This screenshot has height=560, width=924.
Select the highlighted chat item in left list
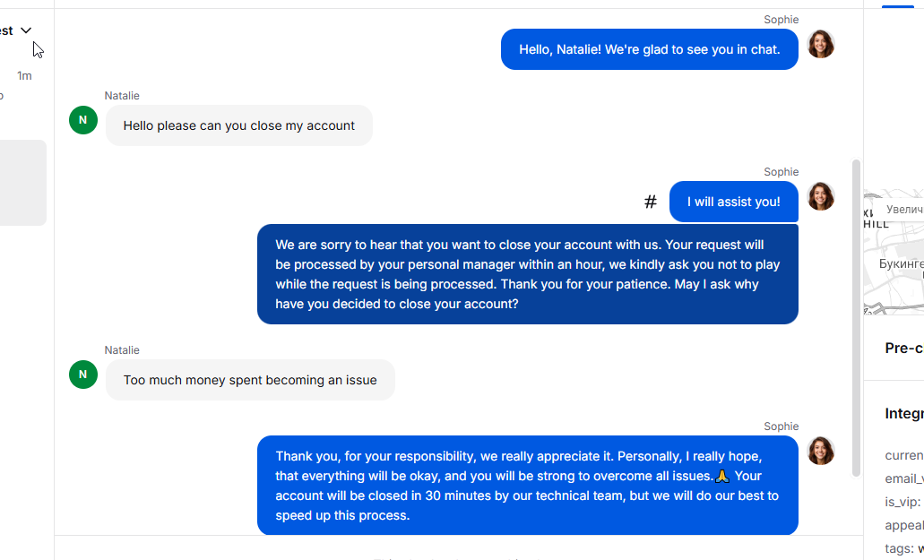tap(22, 183)
